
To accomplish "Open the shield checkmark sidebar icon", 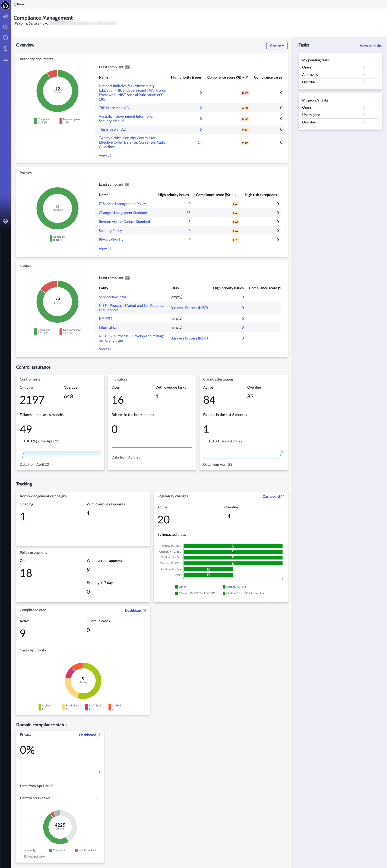I will [5, 27].
